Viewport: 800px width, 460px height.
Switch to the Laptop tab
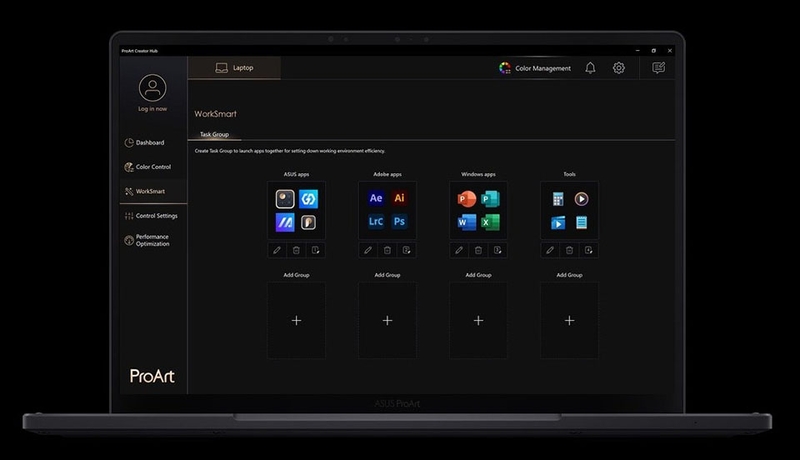coord(234,68)
